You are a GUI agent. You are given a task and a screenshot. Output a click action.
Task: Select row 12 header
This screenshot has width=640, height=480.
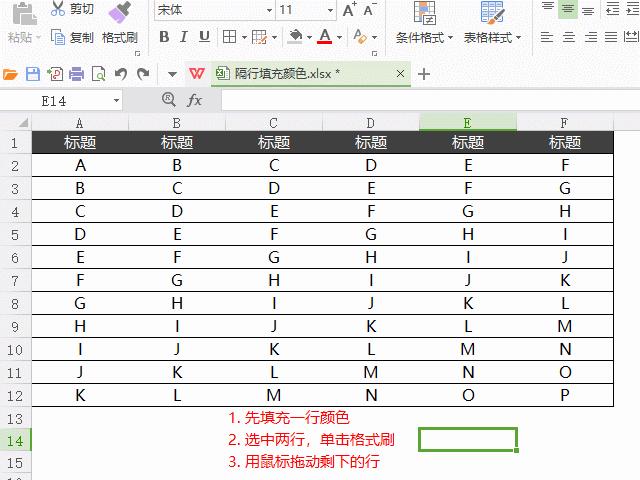16,396
